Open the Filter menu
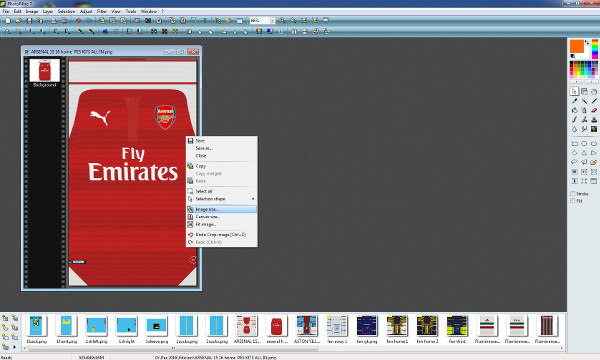The height and width of the screenshot is (360, 600). [x=102, y=11]
